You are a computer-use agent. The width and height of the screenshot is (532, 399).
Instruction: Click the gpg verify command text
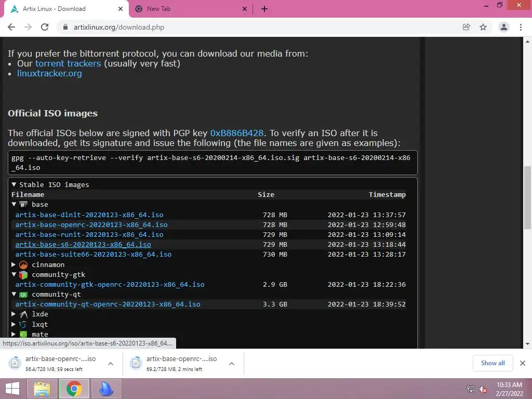pos(211,163)
